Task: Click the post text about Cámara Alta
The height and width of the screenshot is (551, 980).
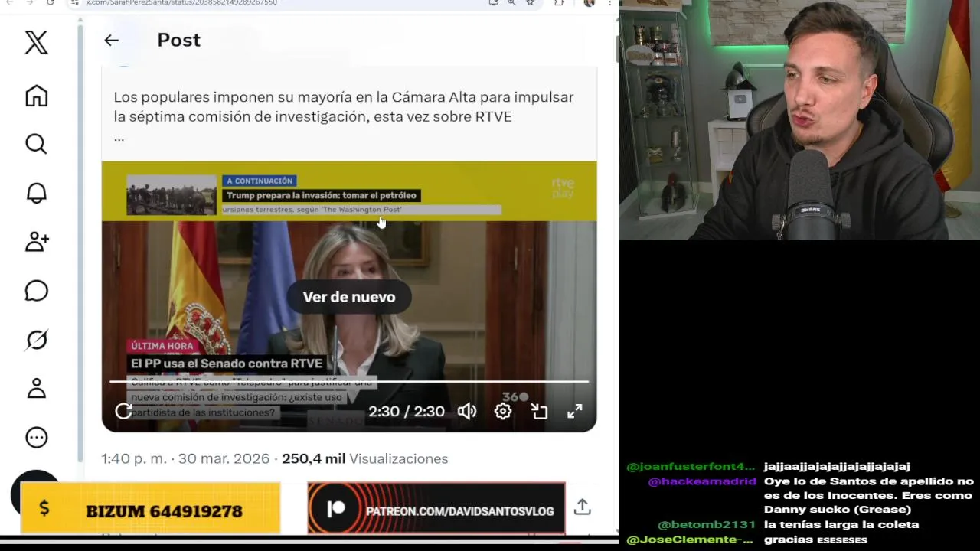Action: point(344,106)
